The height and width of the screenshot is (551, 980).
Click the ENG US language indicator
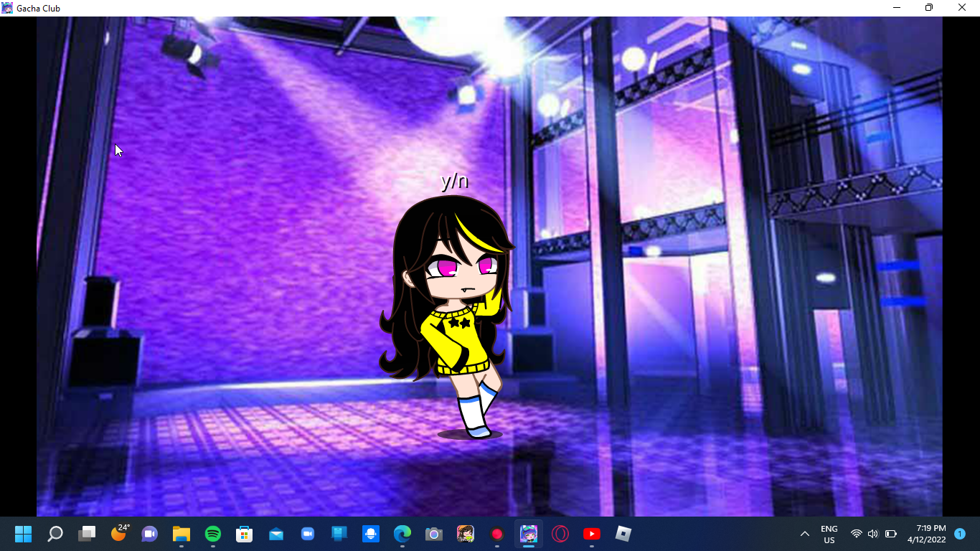click(829, 534)
